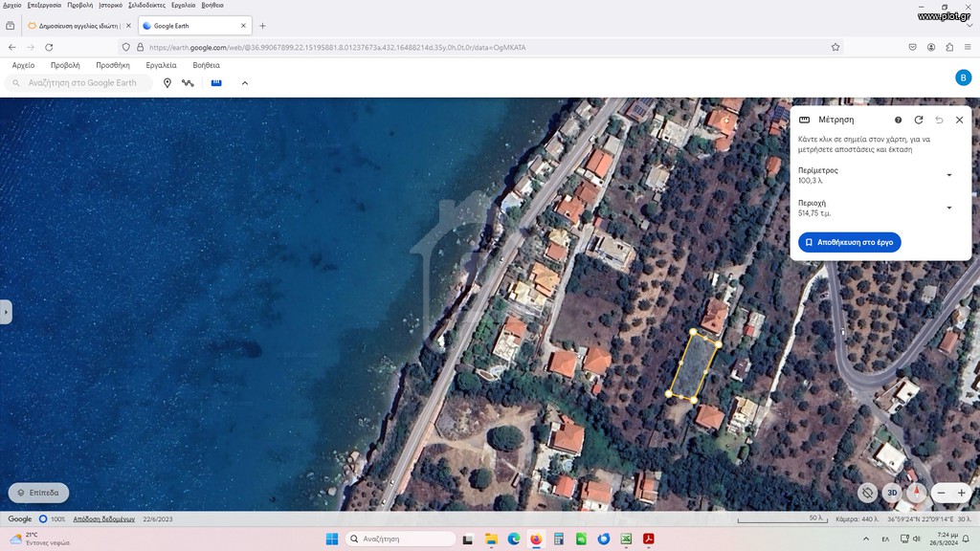Zoom out with the minus button
The image size is (980, 551).
[x=941, y=493]
